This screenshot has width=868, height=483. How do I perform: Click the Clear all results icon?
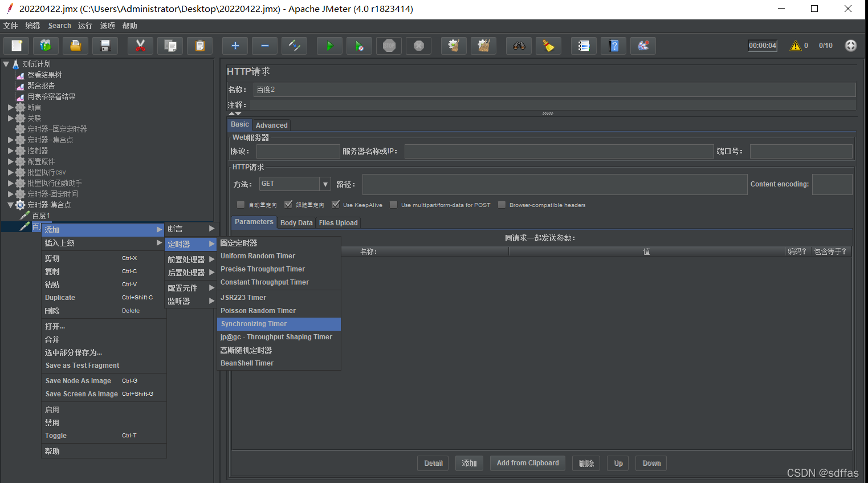coord(483,46)
